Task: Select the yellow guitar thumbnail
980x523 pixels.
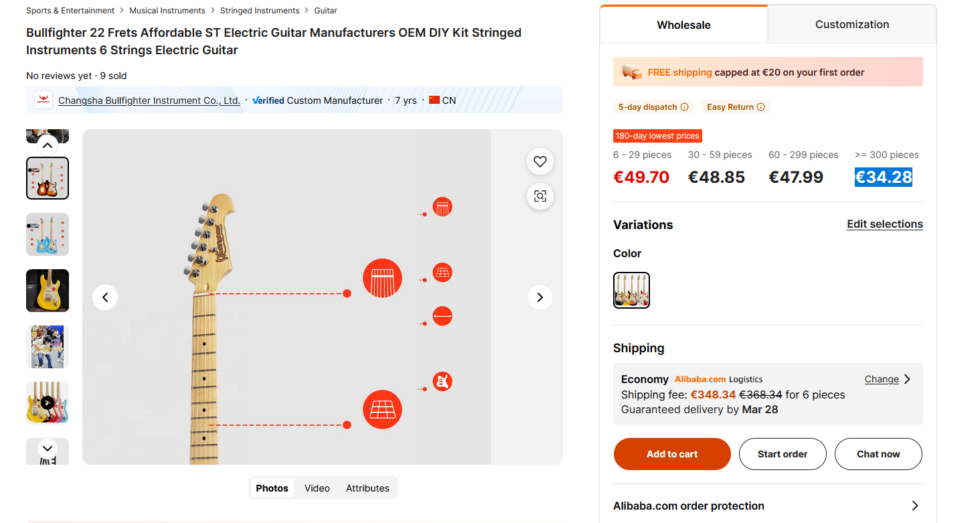Action: (48, 291)
